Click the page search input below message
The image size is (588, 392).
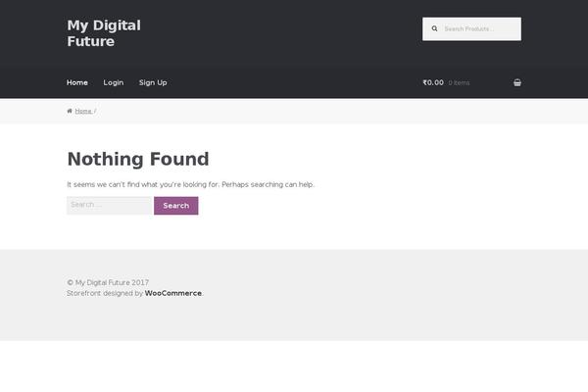pyautogui.click(x=108, y=206)
